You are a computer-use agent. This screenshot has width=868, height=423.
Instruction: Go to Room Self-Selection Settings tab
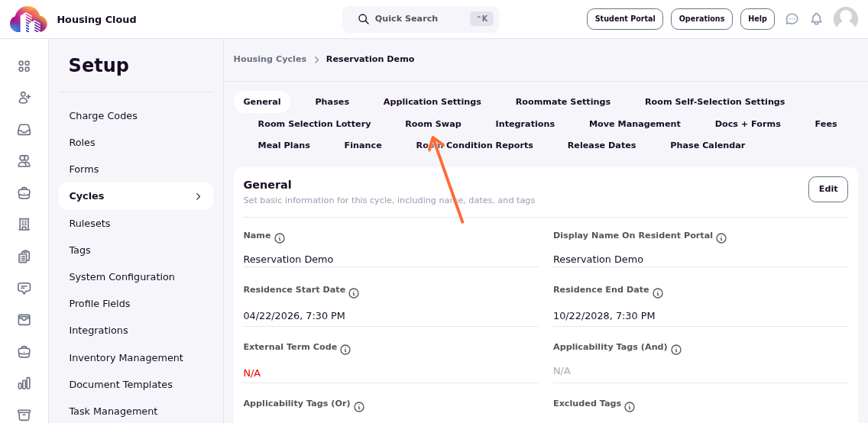[x=714, y=102]
